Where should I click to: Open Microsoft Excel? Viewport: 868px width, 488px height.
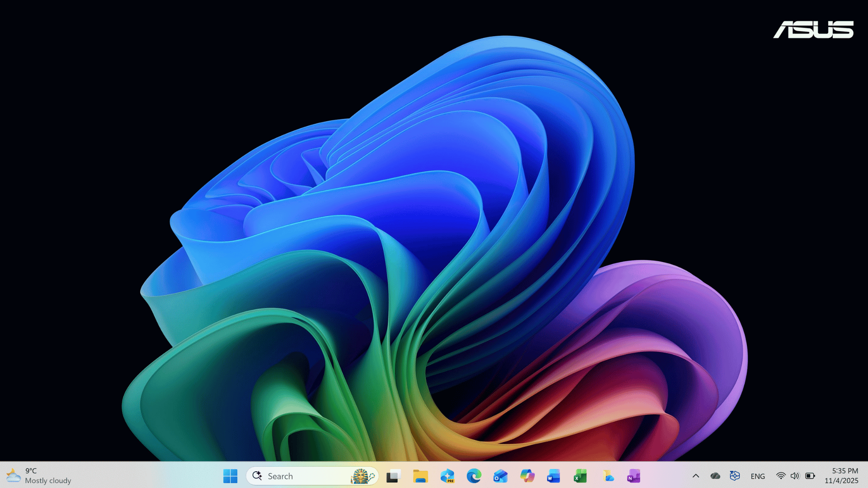[x=580, y=476]
